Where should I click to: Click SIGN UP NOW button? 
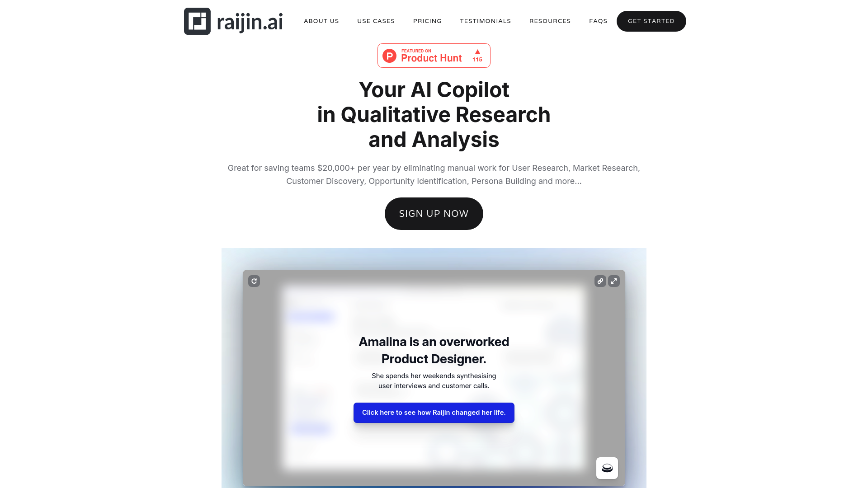[434, 213]
